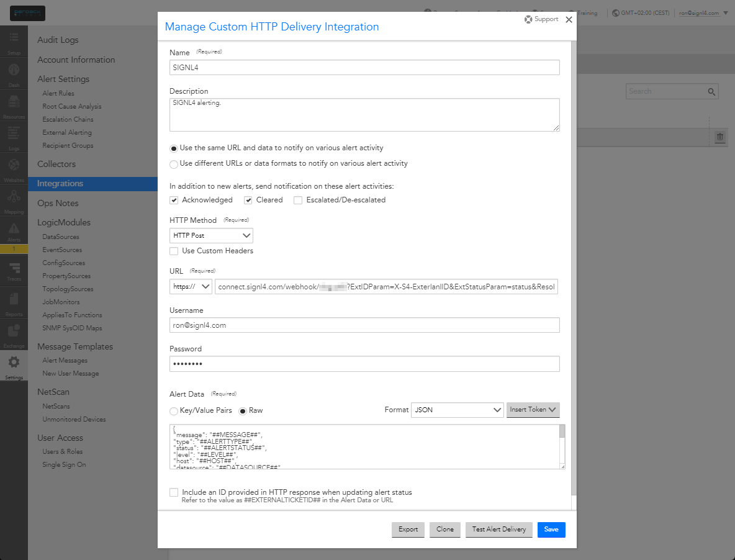Open Users & Roles page
The height and width of the screenshot is (560, 735).
click(62, 452)
